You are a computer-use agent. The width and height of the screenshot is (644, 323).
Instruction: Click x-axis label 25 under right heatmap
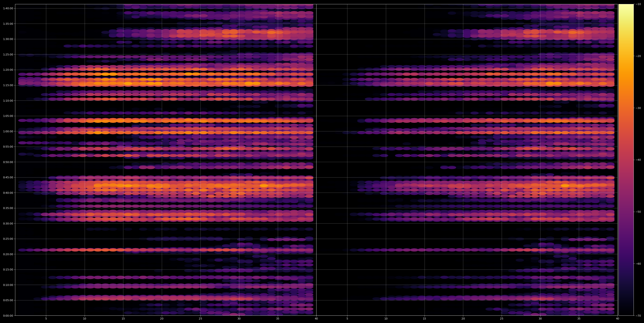[x=502, y=319]
